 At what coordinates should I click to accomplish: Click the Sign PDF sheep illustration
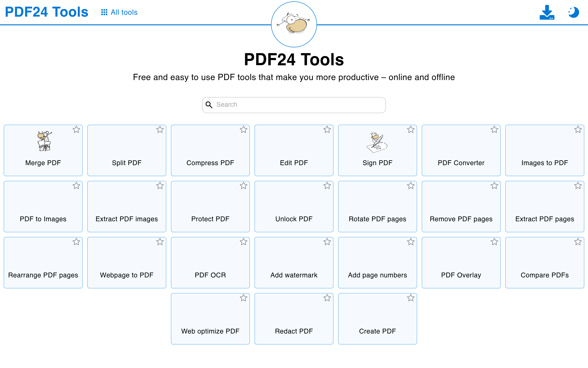point(377,142)
